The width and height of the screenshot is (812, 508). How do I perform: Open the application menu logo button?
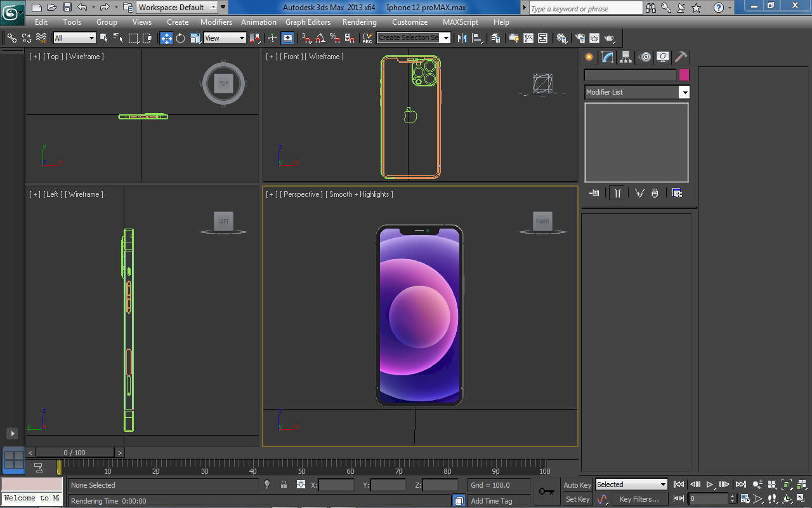pos(12,12)
